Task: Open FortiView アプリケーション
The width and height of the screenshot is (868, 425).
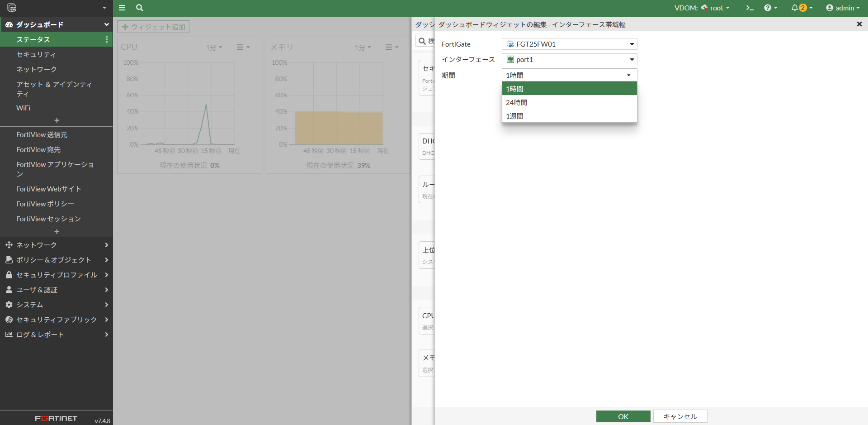Action: (56, 169)
